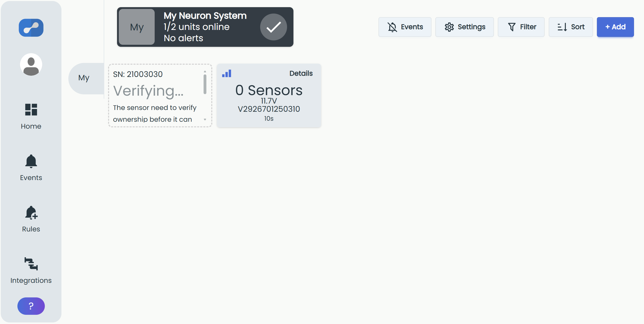
Task: Click the Verifying... status text
Action: coord(148,91)
